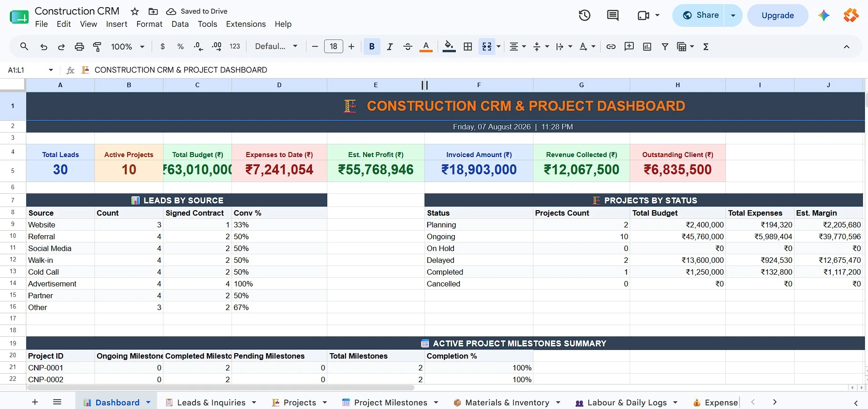
Task: Expand the horizontal align options
Action: [x=524, y=46]
